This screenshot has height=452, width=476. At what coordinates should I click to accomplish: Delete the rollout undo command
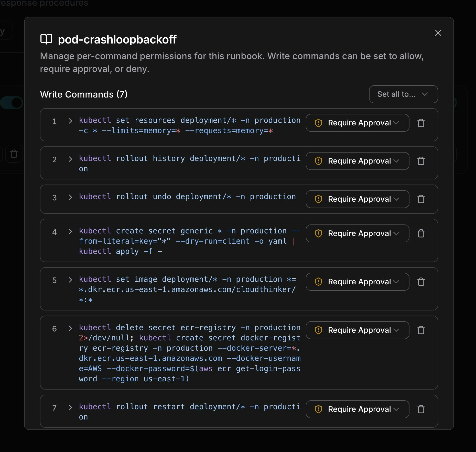coord(421,199)
